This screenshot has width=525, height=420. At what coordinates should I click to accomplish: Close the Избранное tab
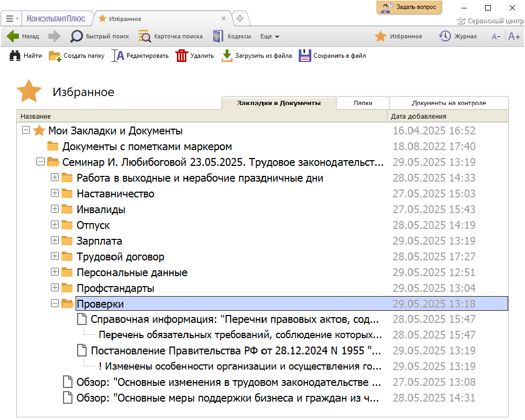coord(224,18)
